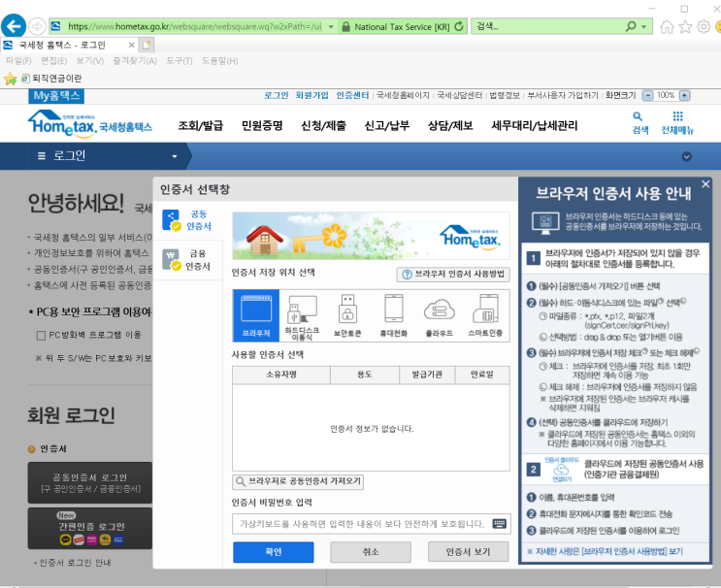This screenshot has height=588, width=721.
Task: Click the 인증센터 link
Action: tap(352, 95)
